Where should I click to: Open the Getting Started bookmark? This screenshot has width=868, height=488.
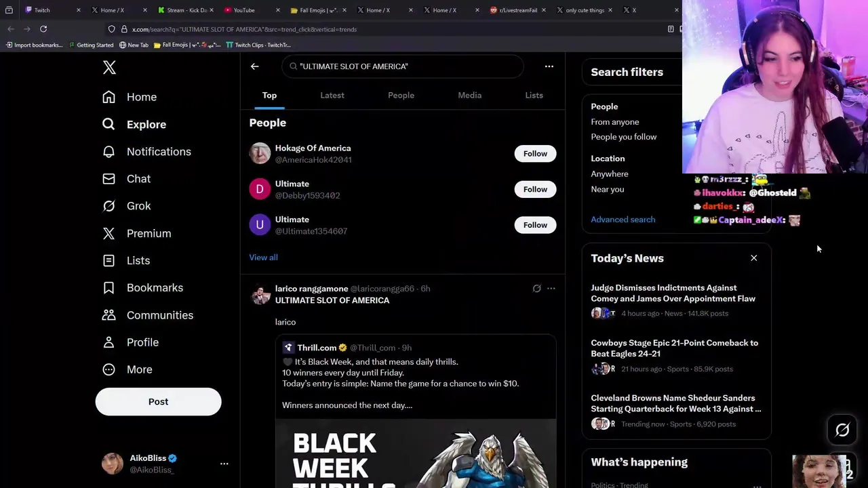(x=90, y=45)
